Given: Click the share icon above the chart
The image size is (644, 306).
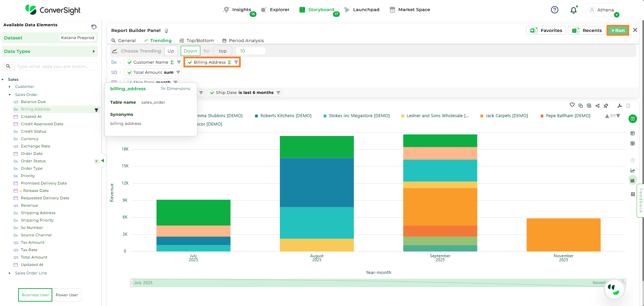Looking at the screenshot, I should click(x=597, y=106).
